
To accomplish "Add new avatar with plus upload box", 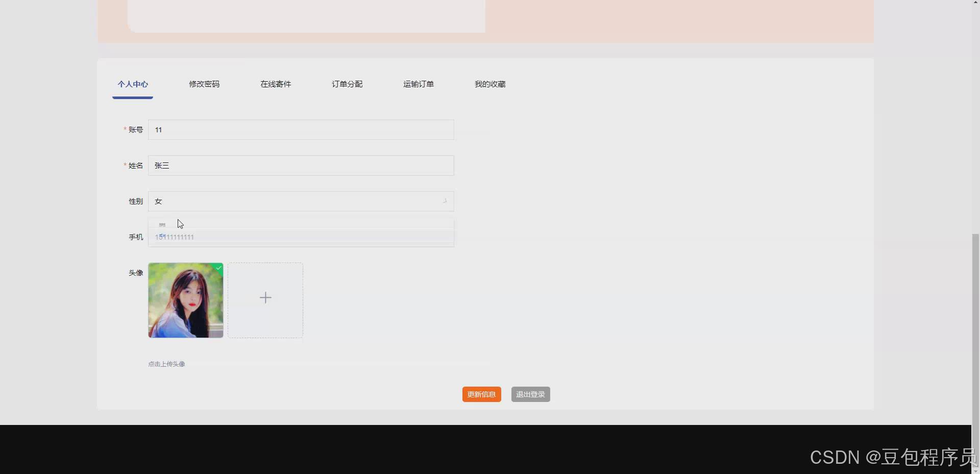I will (265, 300).
